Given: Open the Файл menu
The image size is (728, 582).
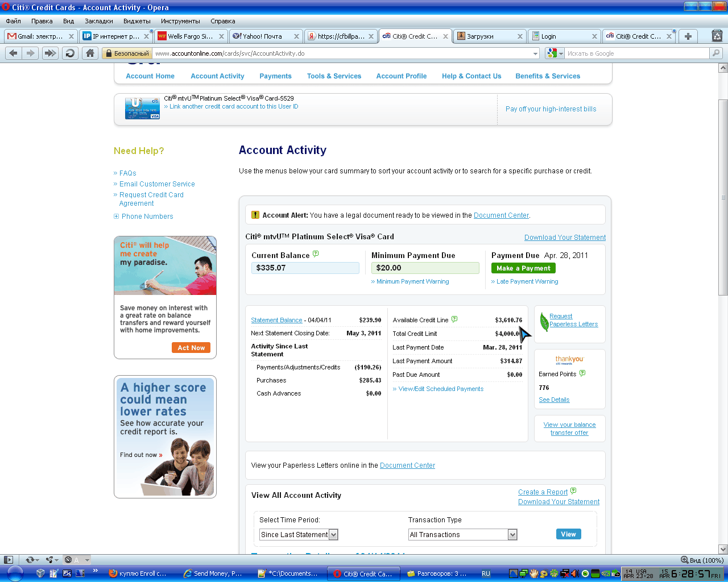Looking at the screenshot, I should coord(13,21).
